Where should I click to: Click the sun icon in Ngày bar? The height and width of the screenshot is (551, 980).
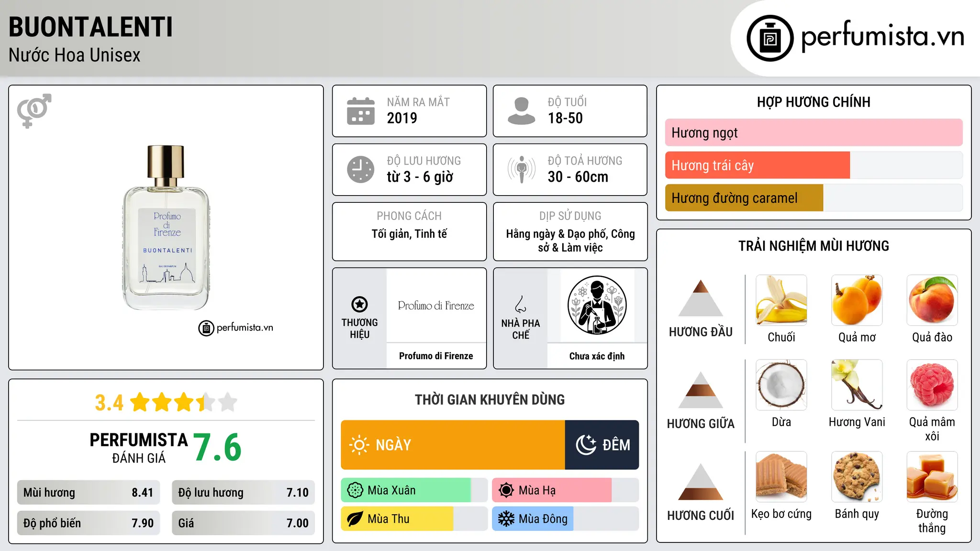point(359,445)
